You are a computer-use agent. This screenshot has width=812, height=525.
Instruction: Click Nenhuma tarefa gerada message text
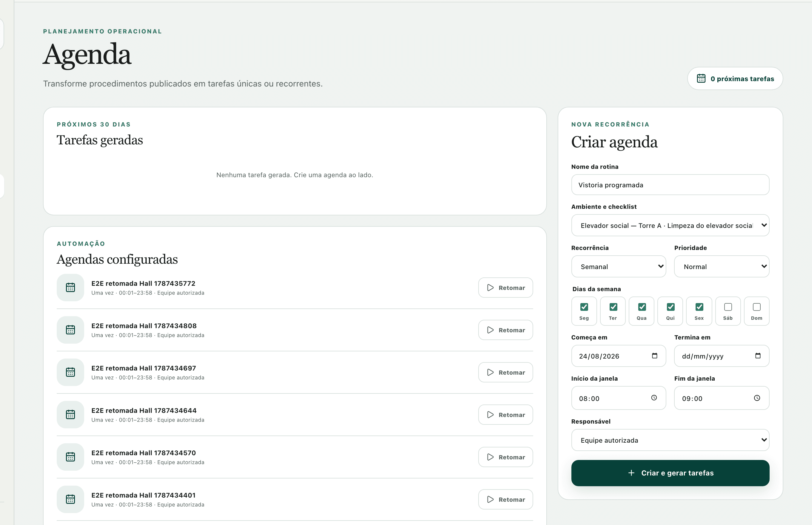click(295, 175)
